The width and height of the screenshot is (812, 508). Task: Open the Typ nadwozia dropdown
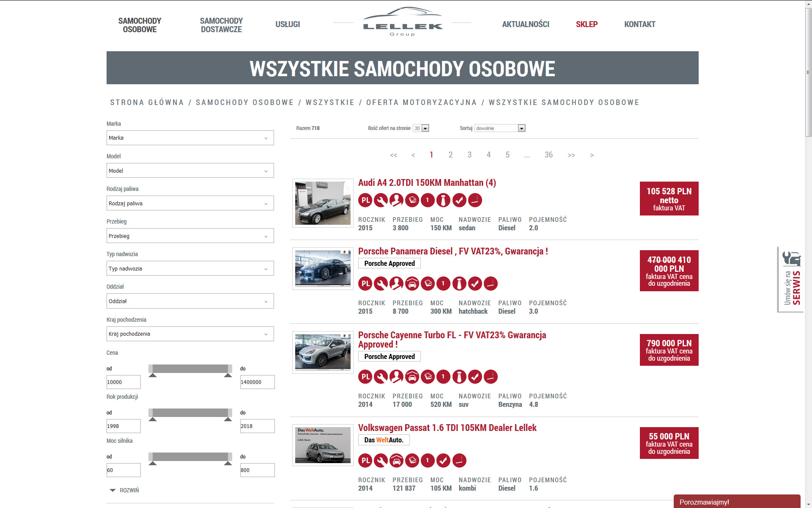(x=190, y=268)
